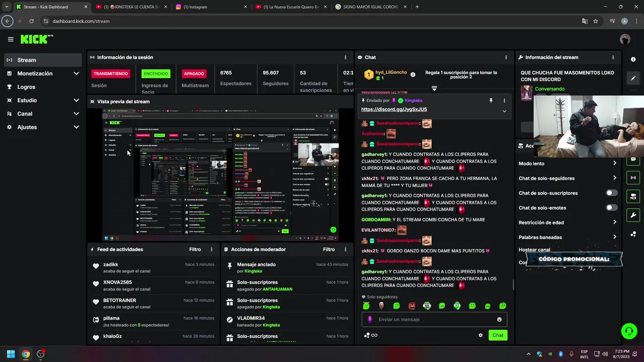The image size is (644, 362).
Task: Switch to La Nueva Escuela YouTube tab
Action: point(291,7)
